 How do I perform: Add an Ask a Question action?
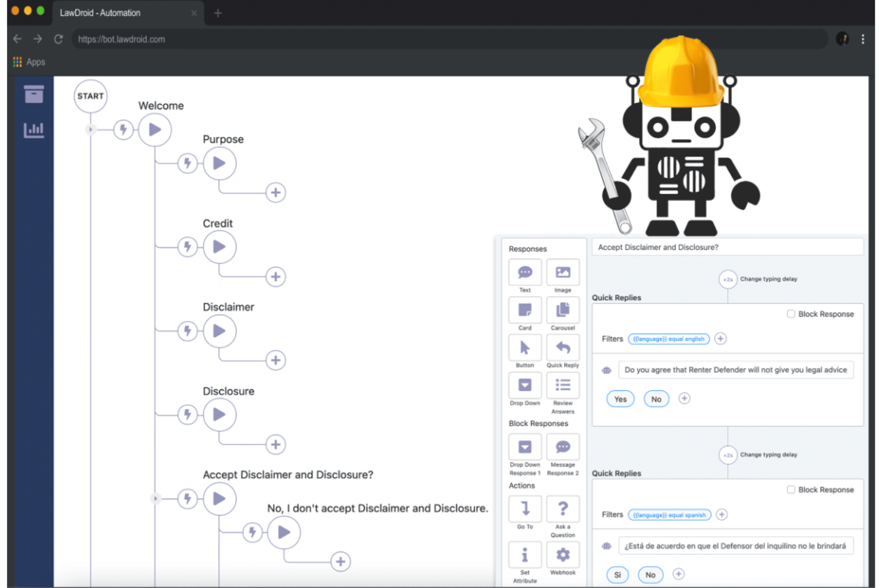click(563, 509)
